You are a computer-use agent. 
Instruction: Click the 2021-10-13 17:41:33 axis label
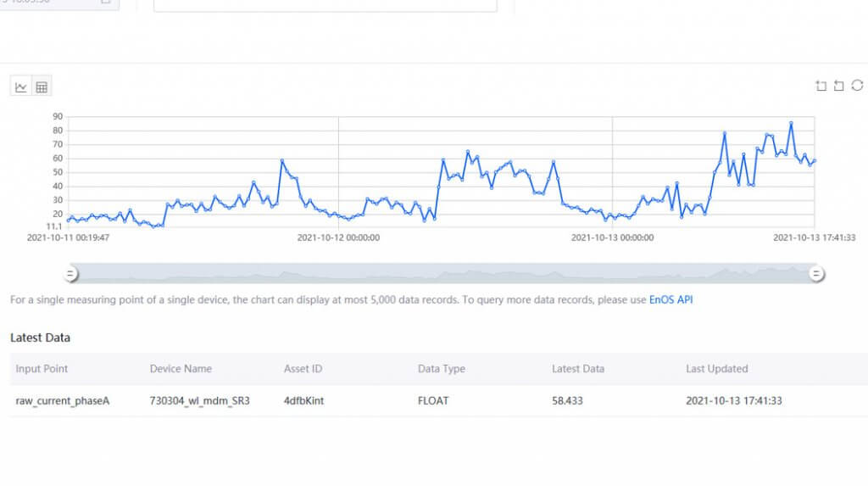[x=814, y=237]
